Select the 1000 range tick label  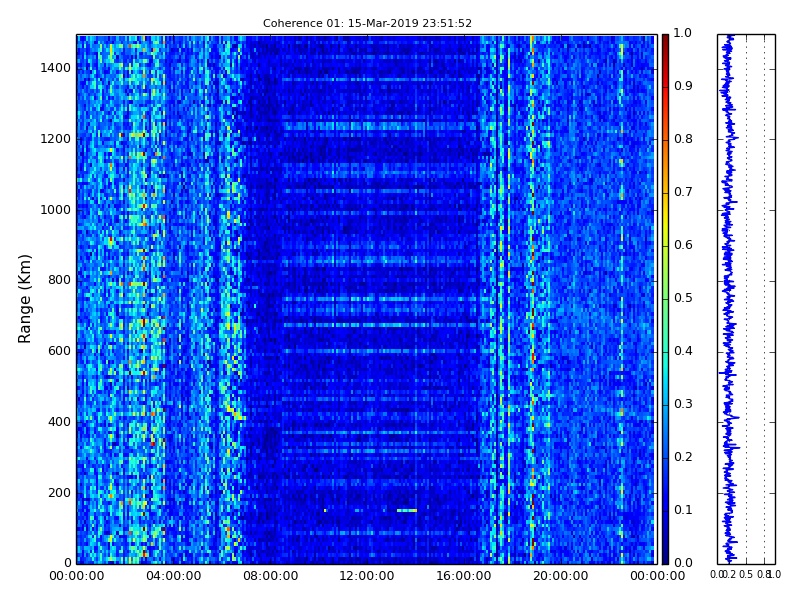tap(56, 210)
